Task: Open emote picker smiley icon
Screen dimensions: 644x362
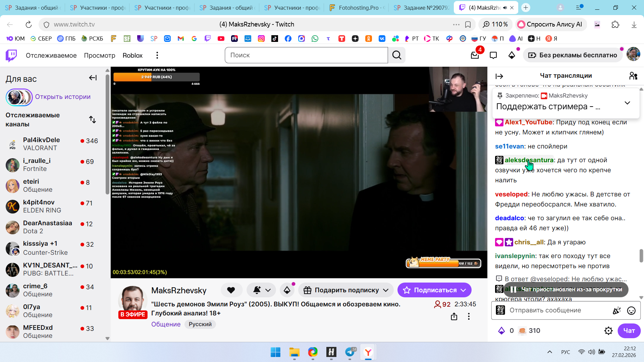Action: pos(631,311)
